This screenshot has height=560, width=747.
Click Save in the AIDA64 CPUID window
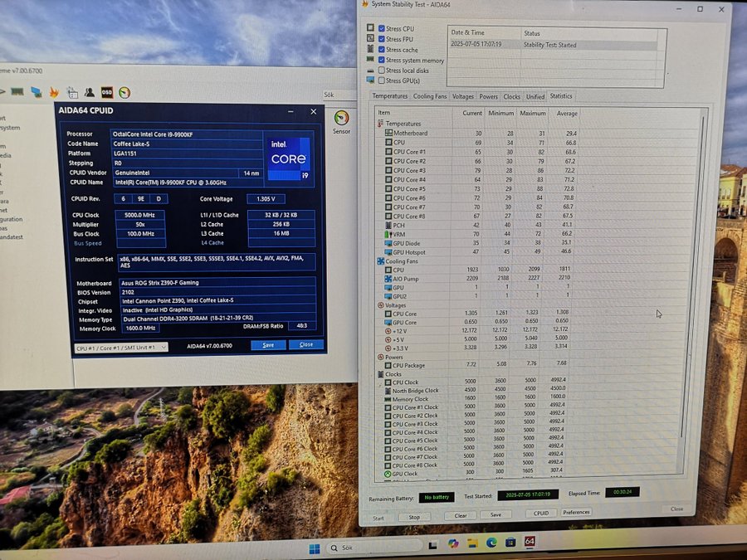pyautogui.click(x=268, y=345)
